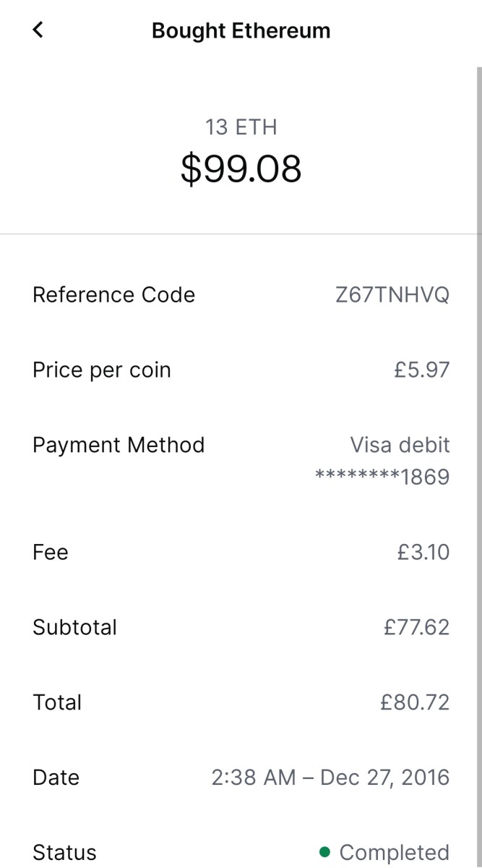482x868 pixels.
Task: Select the Reference Code label
Action: pyautogui.click(x=113, y=294)
